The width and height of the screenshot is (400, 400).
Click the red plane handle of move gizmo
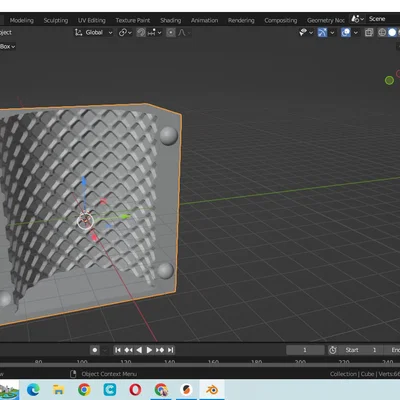pyautogui.click(x=103, y=201)
